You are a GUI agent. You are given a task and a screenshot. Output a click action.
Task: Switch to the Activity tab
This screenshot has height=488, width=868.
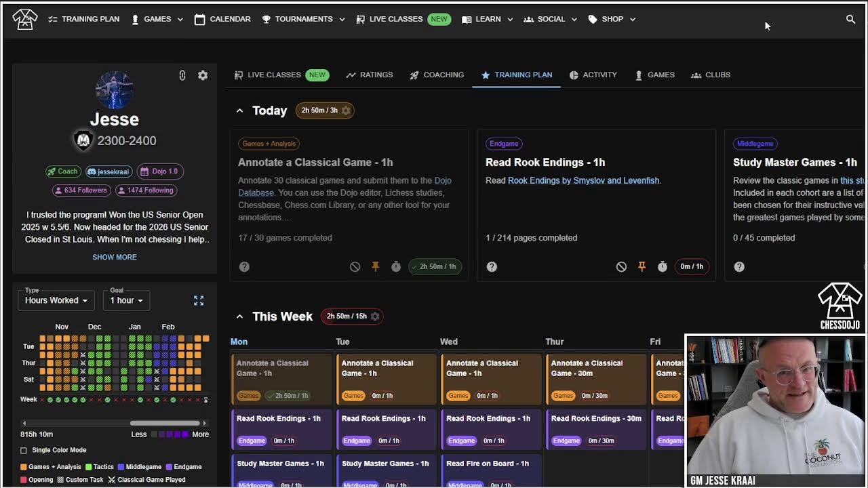[x=593, y=75]
